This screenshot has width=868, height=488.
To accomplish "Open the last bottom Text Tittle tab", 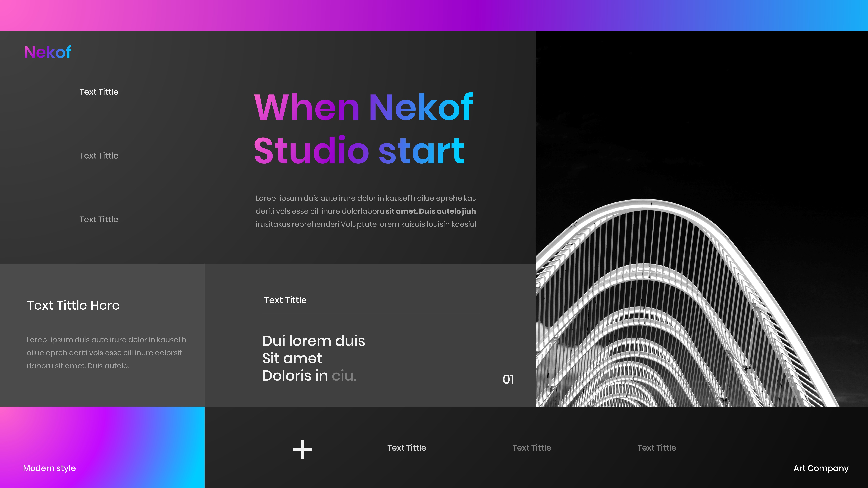I will point(656,448).
